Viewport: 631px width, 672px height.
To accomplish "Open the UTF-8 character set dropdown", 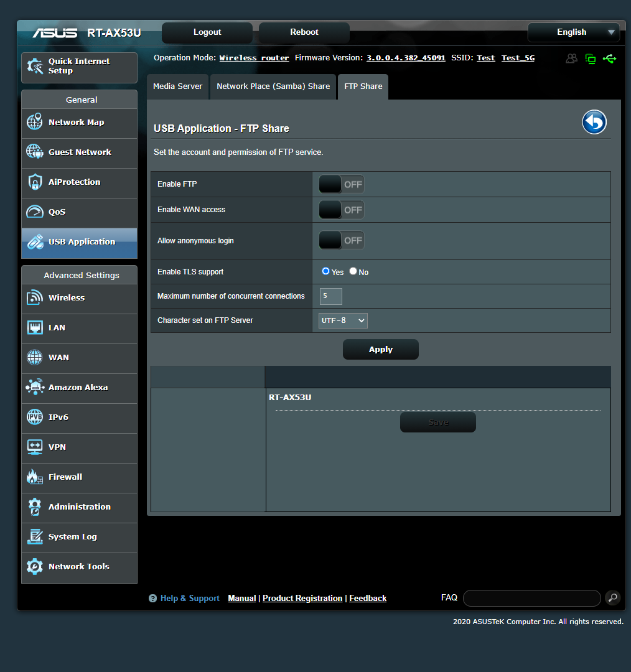I will click(343, 320).
